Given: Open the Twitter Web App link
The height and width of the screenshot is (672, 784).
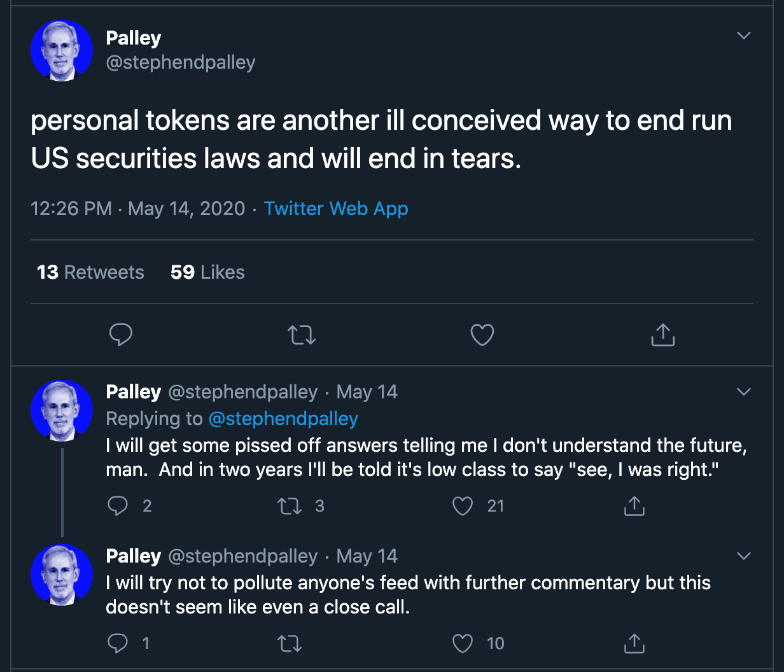Looking at the screenshot, I should [336, 209].
